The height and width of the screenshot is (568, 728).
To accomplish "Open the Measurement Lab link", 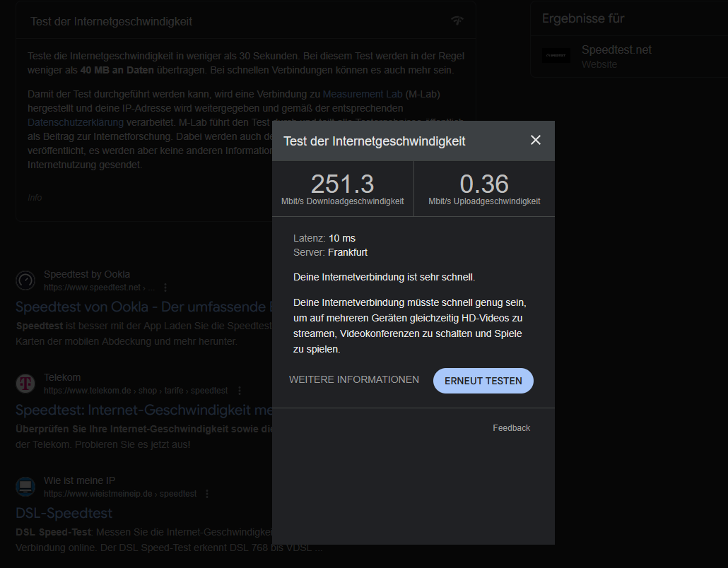I will coord(363,94).
